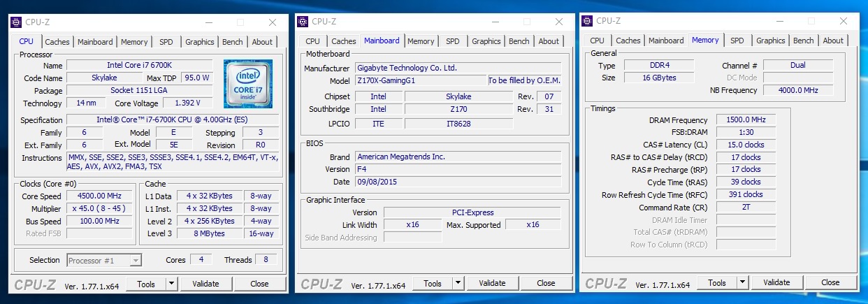
Task: Click the CPU-Z app icon in the CPU window title bar
Action: click(x=16, y=22)
